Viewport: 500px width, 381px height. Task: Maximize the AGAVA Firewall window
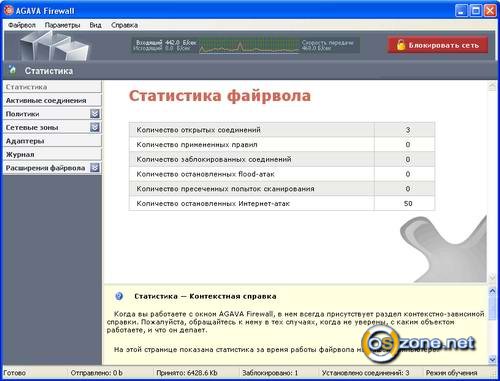[x=476, y=11]
